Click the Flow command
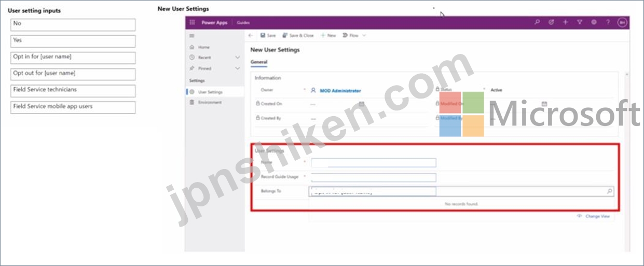Image resolution: width=644 pixels, height=266 pixels. (351, 36)
